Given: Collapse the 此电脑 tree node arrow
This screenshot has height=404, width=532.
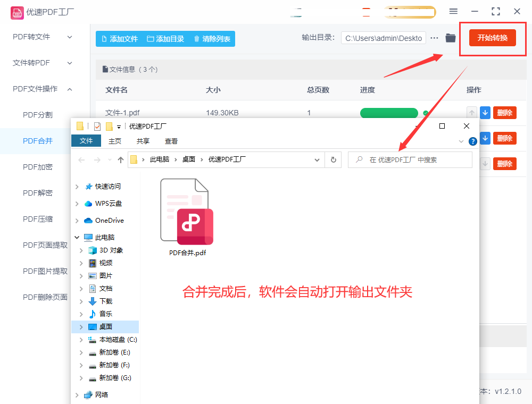Looking at the screenshot, I should point(77,237).
